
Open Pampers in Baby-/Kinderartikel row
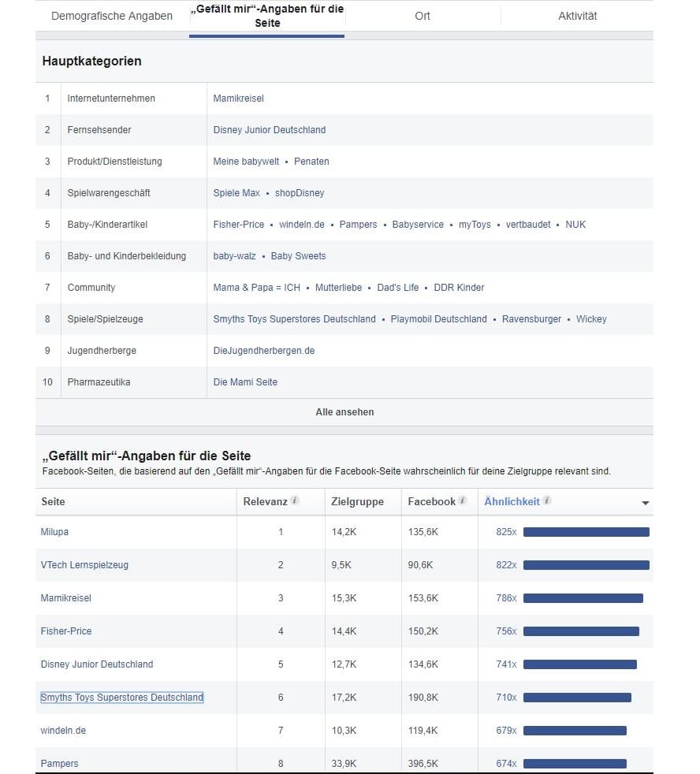click(358, 225)
